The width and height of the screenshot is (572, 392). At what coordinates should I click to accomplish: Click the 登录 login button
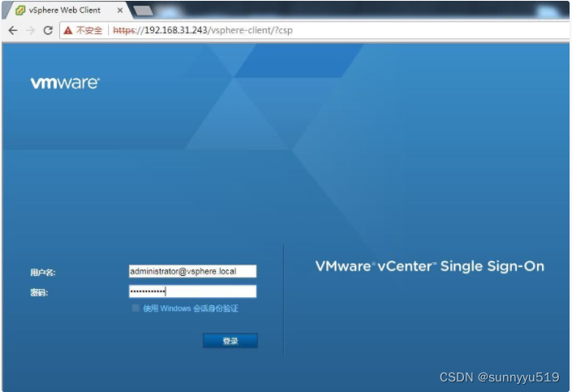pos(230,341)
